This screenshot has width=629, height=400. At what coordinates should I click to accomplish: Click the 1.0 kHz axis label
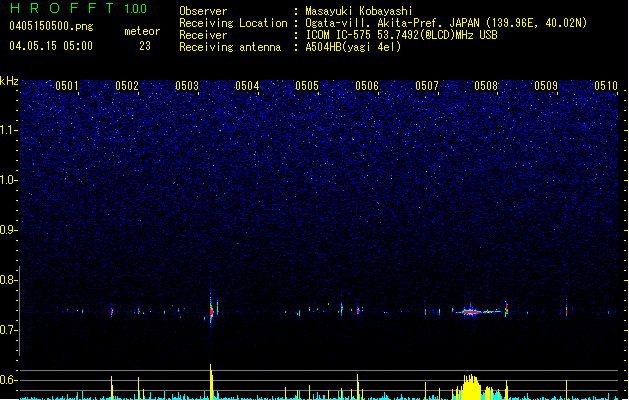coord(9,180)
